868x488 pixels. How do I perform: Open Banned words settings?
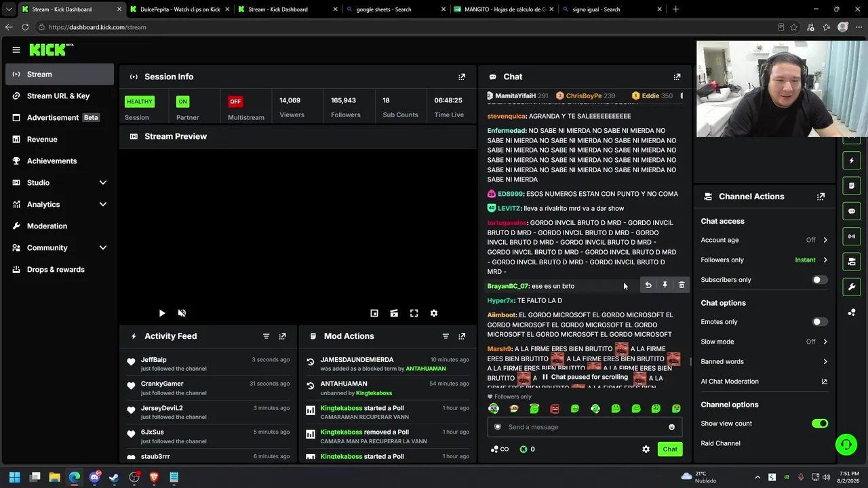[x=764, y=362]
